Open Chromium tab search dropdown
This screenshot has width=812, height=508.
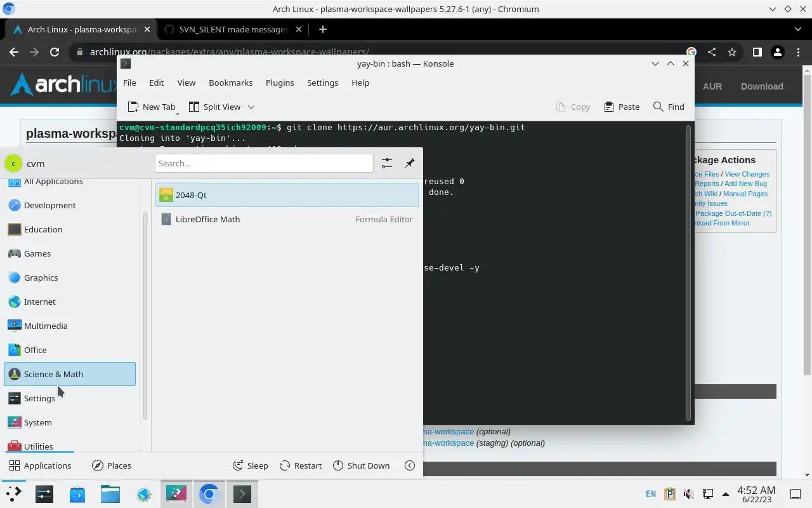(x=798, y=29)
